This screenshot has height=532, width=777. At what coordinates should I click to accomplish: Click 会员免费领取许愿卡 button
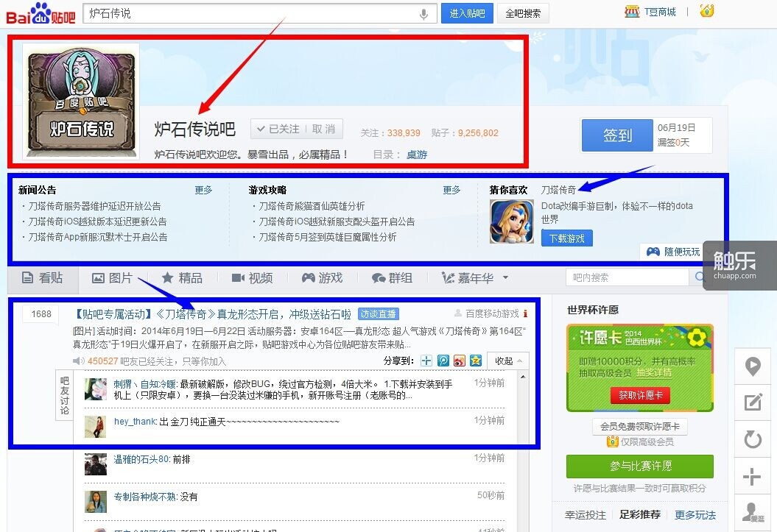tap(640, 427)
